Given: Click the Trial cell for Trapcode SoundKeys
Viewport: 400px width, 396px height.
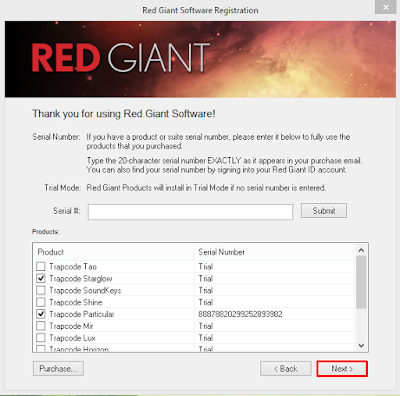Looking at the screenshot, I should [206, 290].
